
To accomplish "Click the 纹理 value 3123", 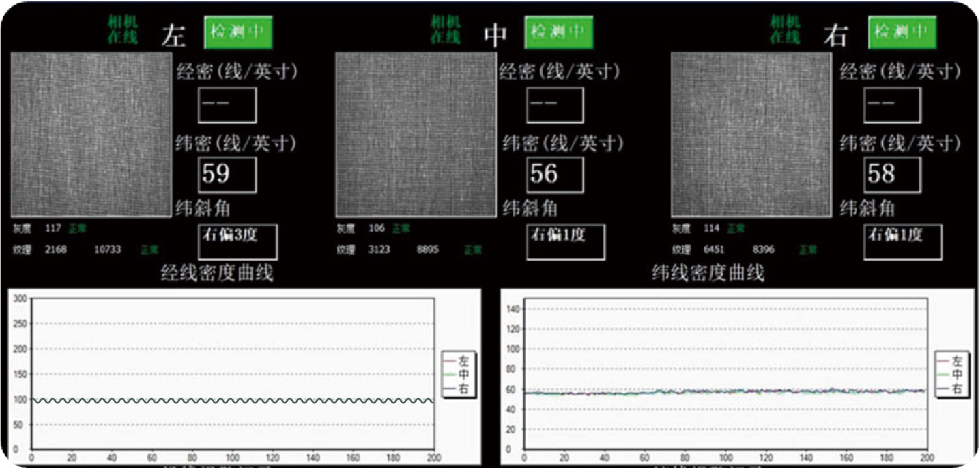I will click(x=379, y=250).
